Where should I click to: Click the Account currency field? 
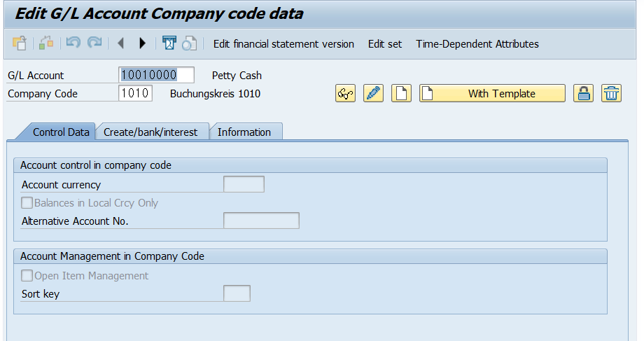coord(244,184)
